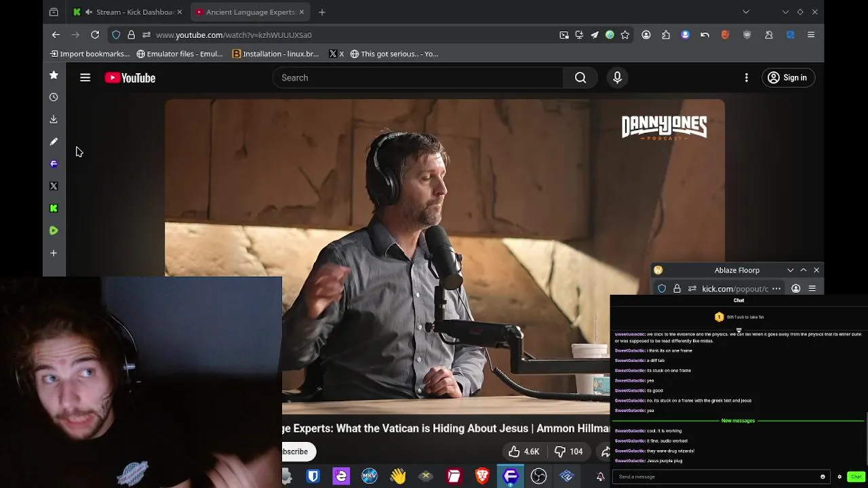Expand Ablaze Floorp window with up chevron
This screenshot has height=488, width=868.
coord(804,270)
